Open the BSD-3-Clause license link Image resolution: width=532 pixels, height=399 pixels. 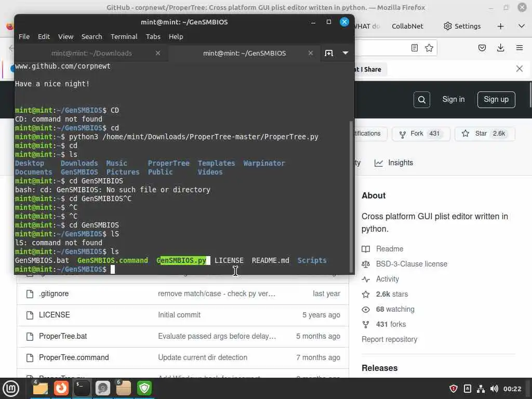point(411,264)
